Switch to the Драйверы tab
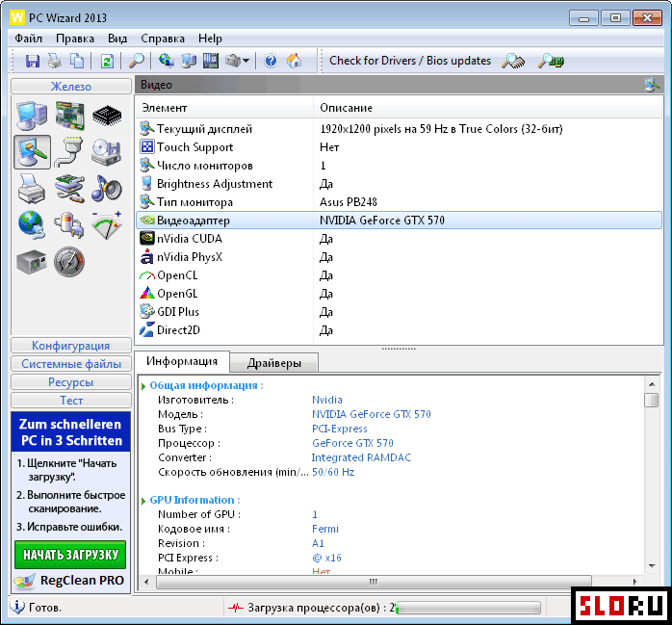Viewport: 672px width, 625px height. coord(274,363)
